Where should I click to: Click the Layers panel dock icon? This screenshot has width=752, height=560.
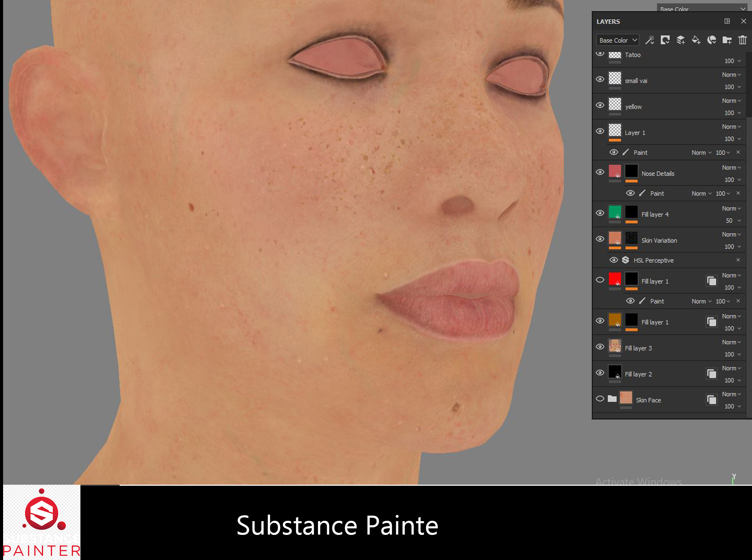point(727,21)
